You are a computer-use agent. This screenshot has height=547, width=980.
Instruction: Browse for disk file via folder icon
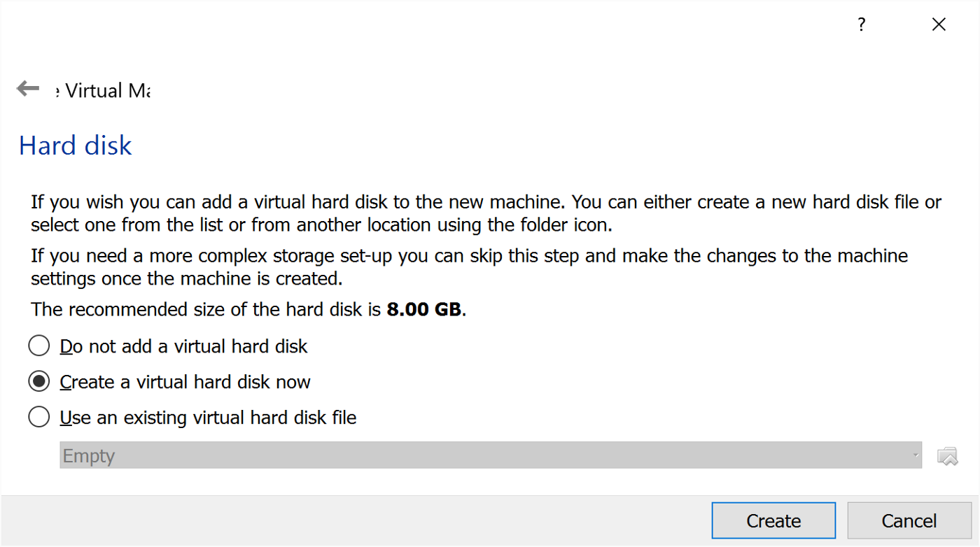click(947, 456)
